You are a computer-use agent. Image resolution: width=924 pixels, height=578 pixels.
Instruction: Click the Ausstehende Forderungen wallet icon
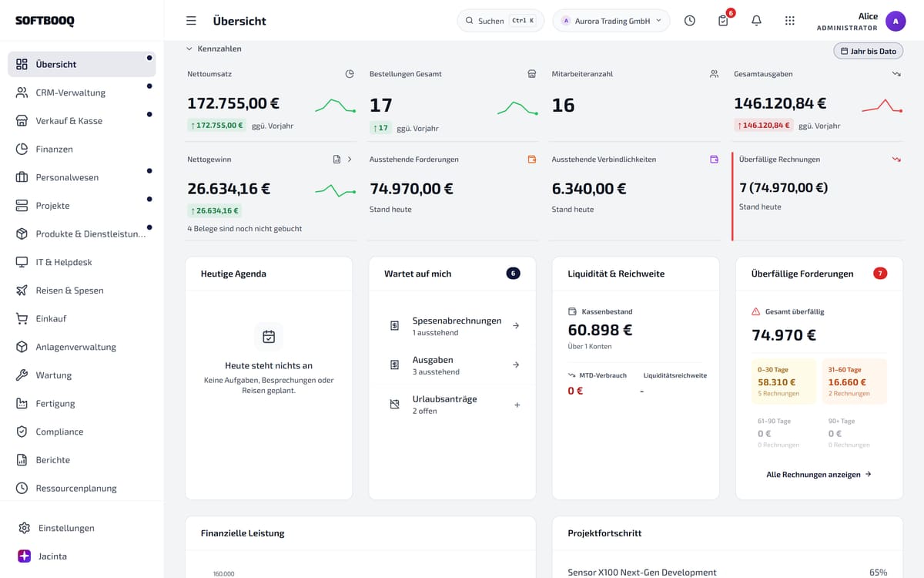[x=531, y=160]
